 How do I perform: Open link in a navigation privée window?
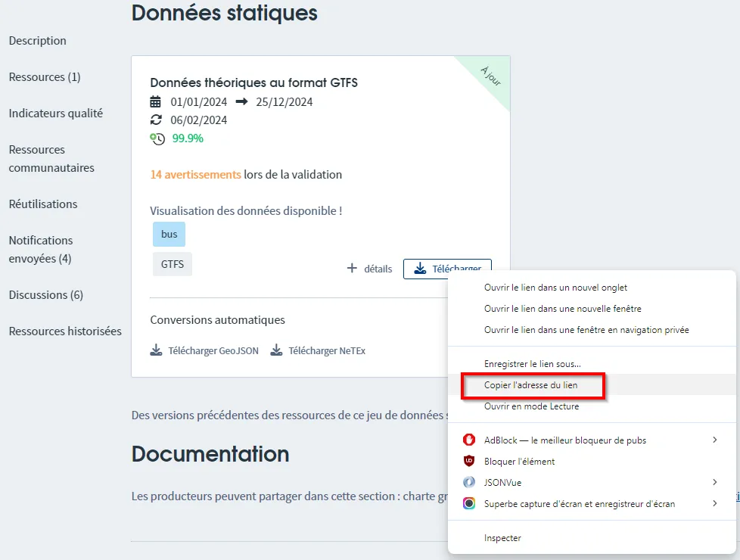point(592,330)
